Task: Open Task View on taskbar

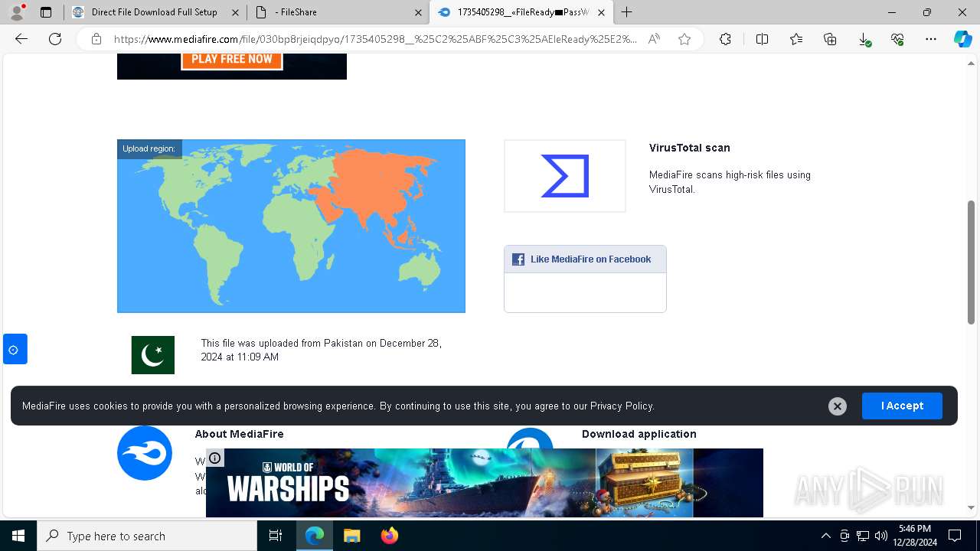Action: coord(276,536)
